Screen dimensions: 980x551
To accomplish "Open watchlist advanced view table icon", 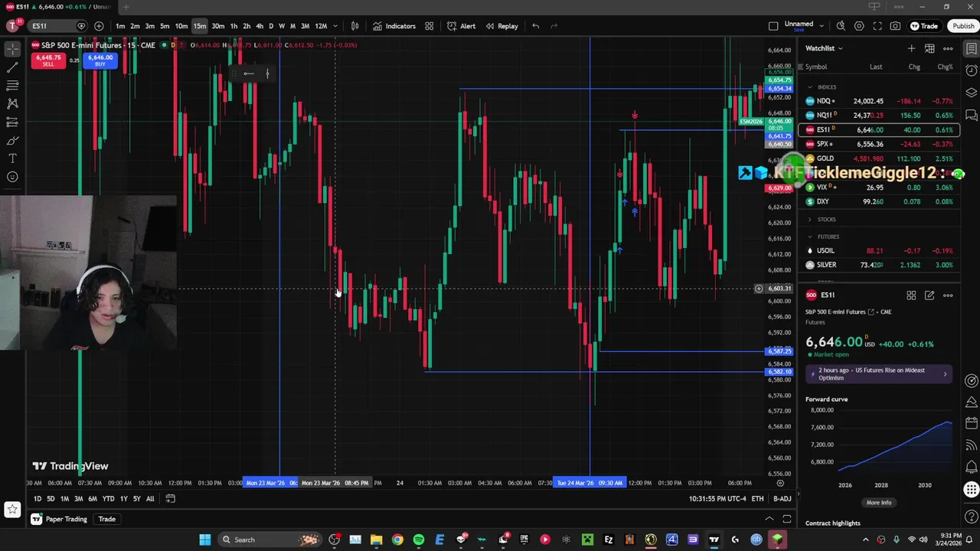I will coord(929,48).
